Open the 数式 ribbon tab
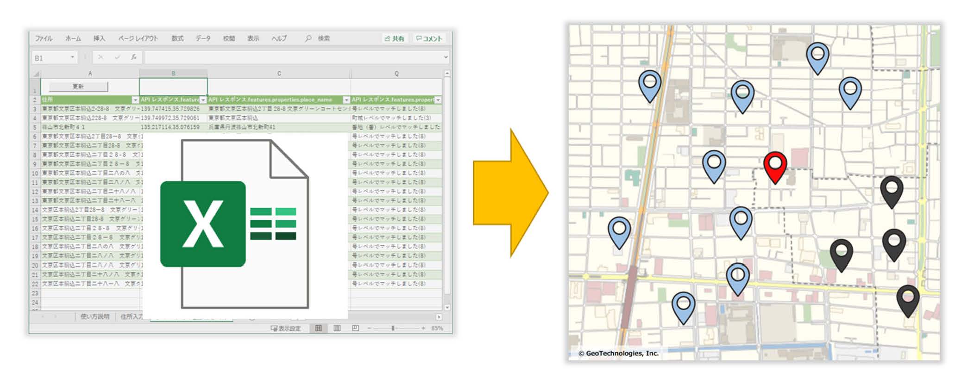Screen dimensions: 980x378 click(177, 38)
